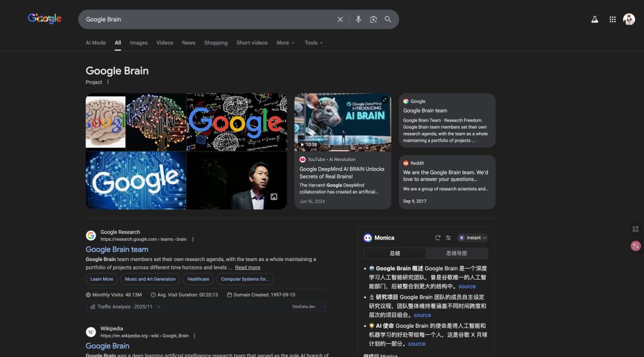
Task: Open the Tools dropdown
Action: point(314,43)
